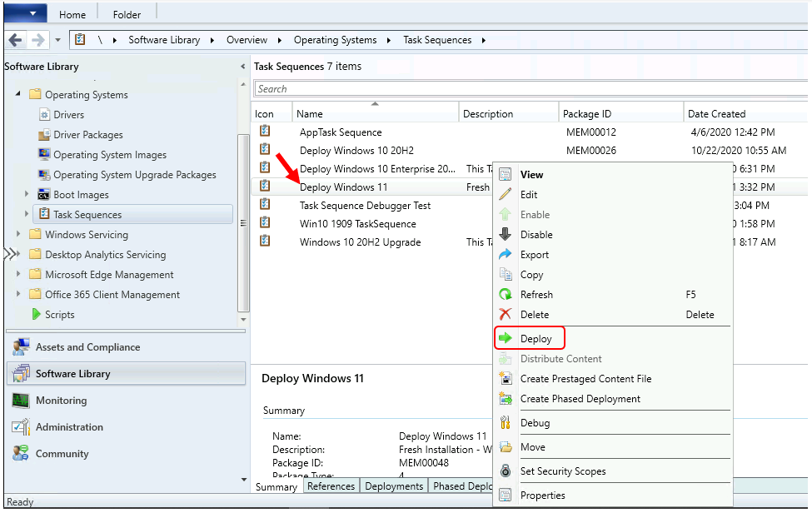Click the Debug tools icon
The width and height of the screenshot is (812, 513).
coord(505,422)
